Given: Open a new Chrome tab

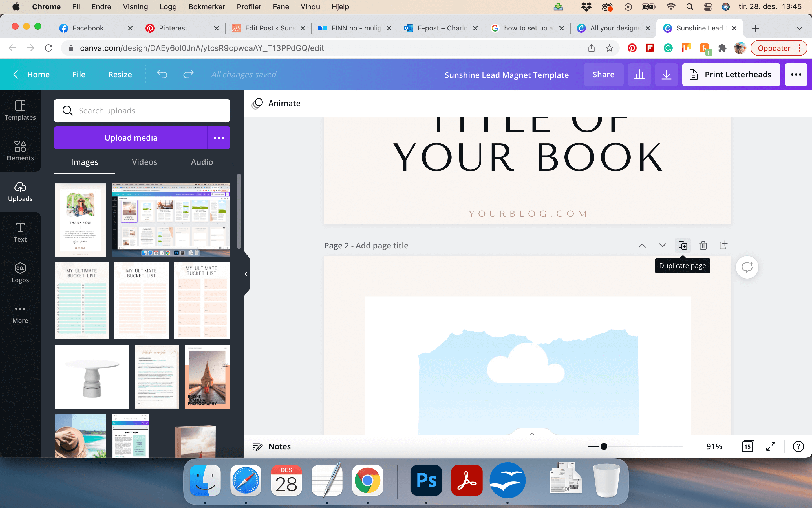Looking at the screenshot, I should 755,28.
